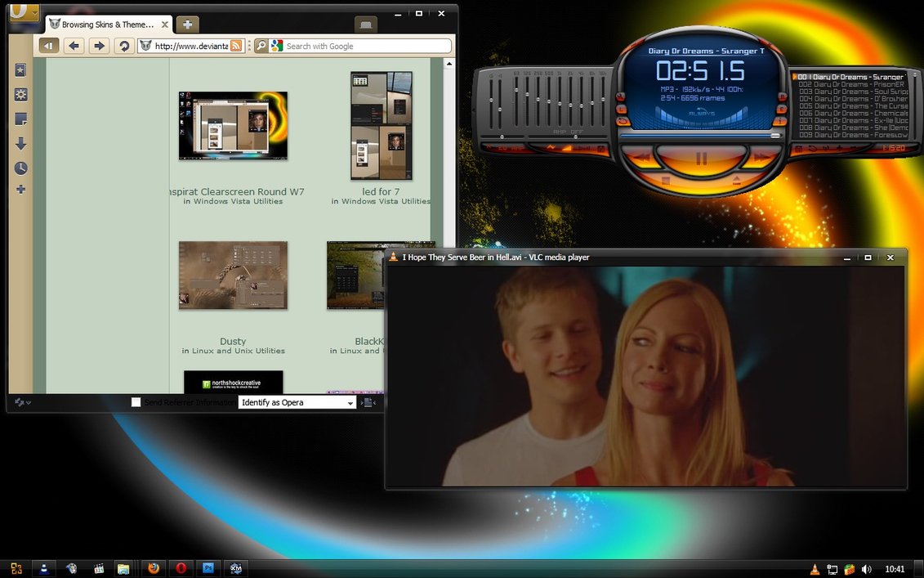The image size is (924, 578).
Task: Click the RSS feed icon in address bar
Action: tap(236, 46)
